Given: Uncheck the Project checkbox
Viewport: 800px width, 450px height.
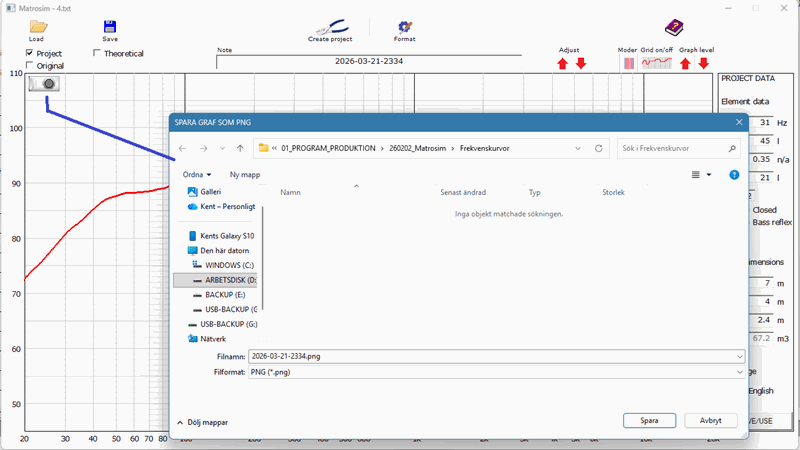Looking at the screenshot, I should [30, 53].
